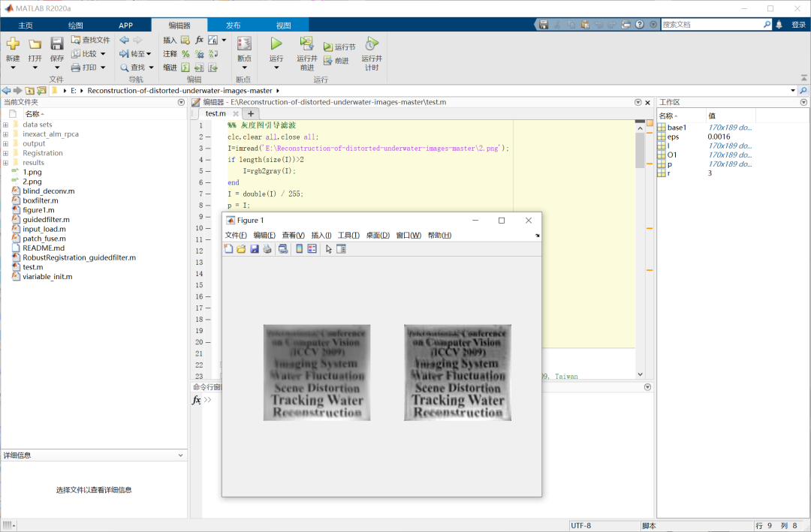Click the notification bell icon
This screenshot has width=811, height=532.
pos(779,24)
